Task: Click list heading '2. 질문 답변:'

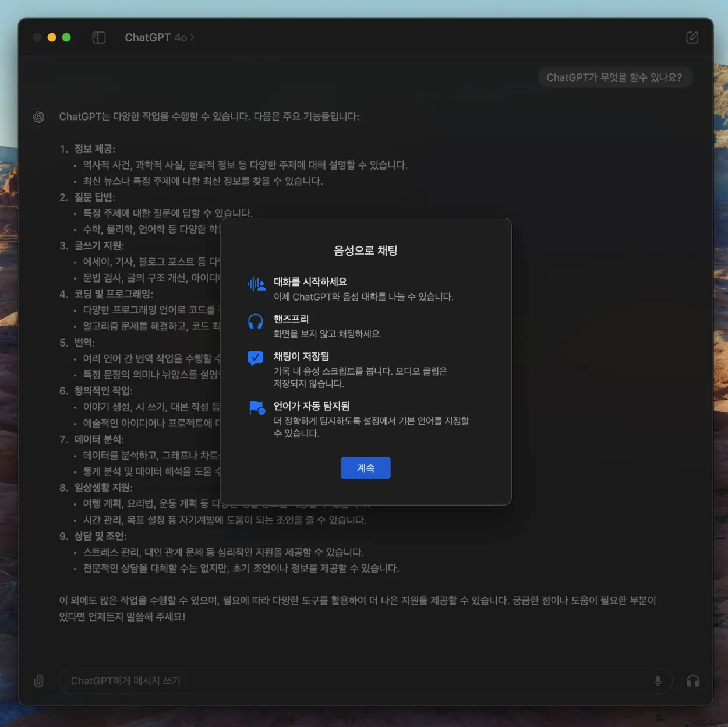Action: 88,197
